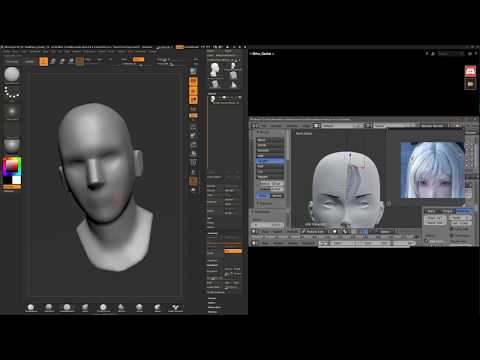Select the black secondary color swatch in ZBrush
Viewport: 480px width, 360px height.
click(x=7, y=180)
